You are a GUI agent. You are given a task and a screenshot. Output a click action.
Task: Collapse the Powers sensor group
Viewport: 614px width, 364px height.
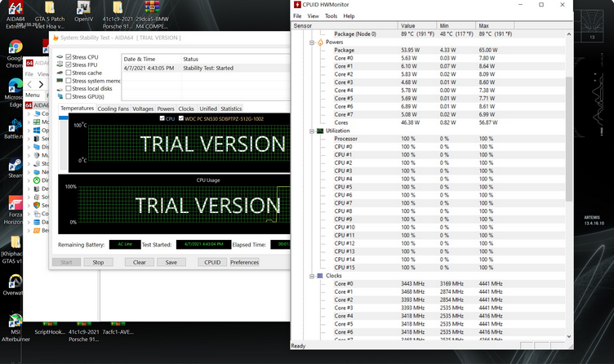tap(311, 42)
